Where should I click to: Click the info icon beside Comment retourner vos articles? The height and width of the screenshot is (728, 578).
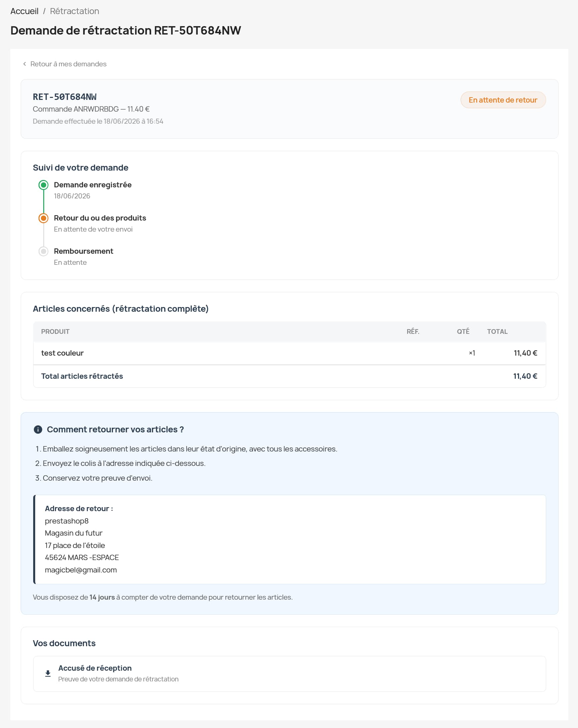(x=38, y=429)
